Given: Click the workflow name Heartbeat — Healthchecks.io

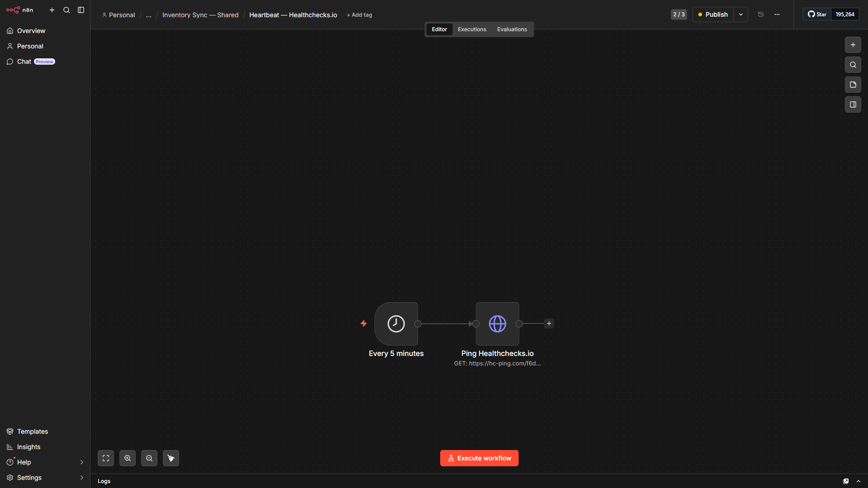Looking at the screenshot, I should (293, 15).
